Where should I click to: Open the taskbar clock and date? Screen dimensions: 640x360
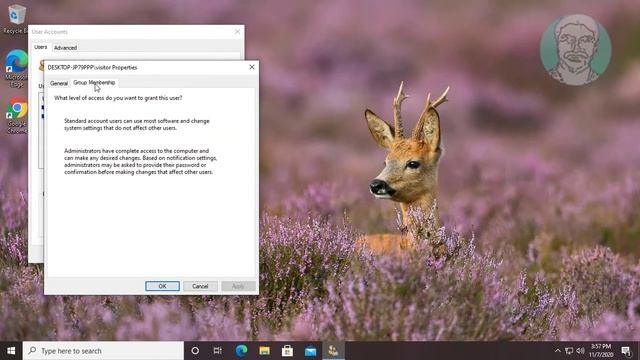(x=601, y=351)
